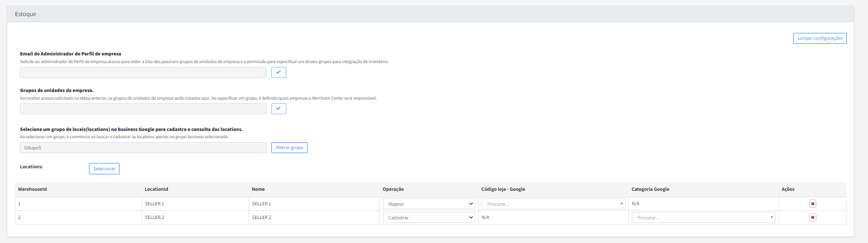The image size is (868, 243).
Task: Open WarehouseId link 2
Action: (x=19, y=217)
